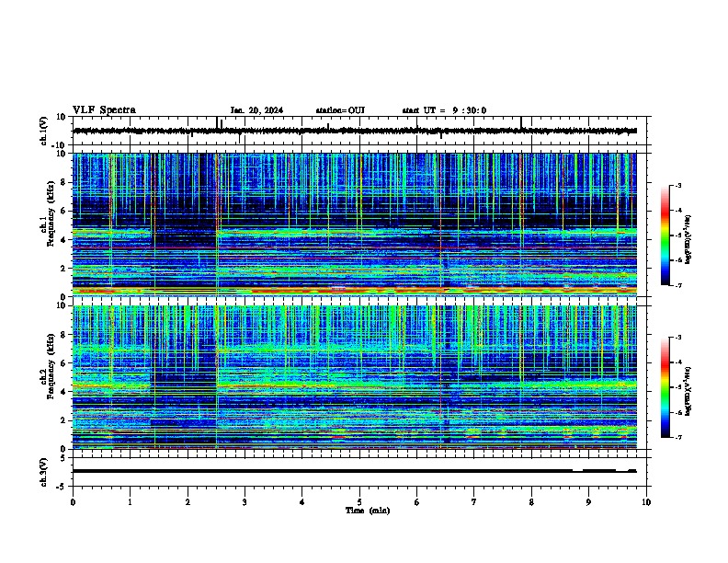This screenshot has height=563, width=728.
Task: Click the ch.2 spectrogram colorbar
Action: click(665, 387)
